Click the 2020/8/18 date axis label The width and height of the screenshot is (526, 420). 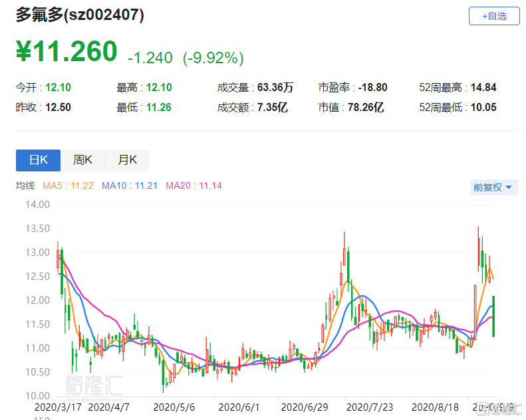tap(435, 407)
